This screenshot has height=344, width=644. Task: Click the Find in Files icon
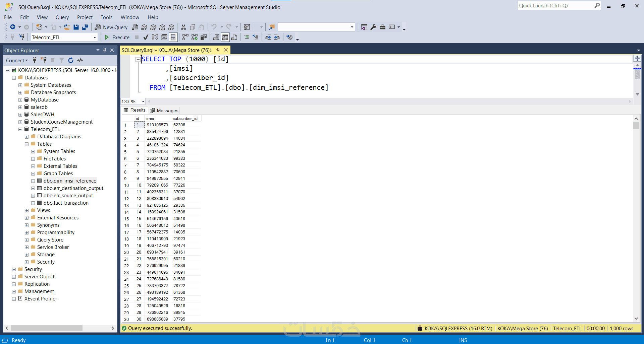click(272, 27)
